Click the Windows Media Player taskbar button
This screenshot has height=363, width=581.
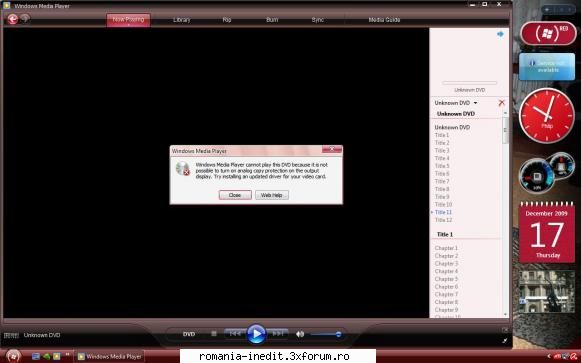[x=110, y=357]
